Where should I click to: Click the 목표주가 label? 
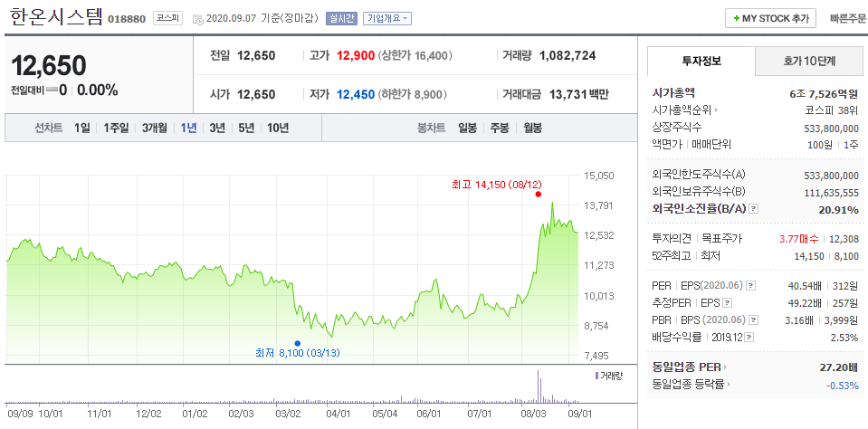pyautogui.click(x=722, y=239)
